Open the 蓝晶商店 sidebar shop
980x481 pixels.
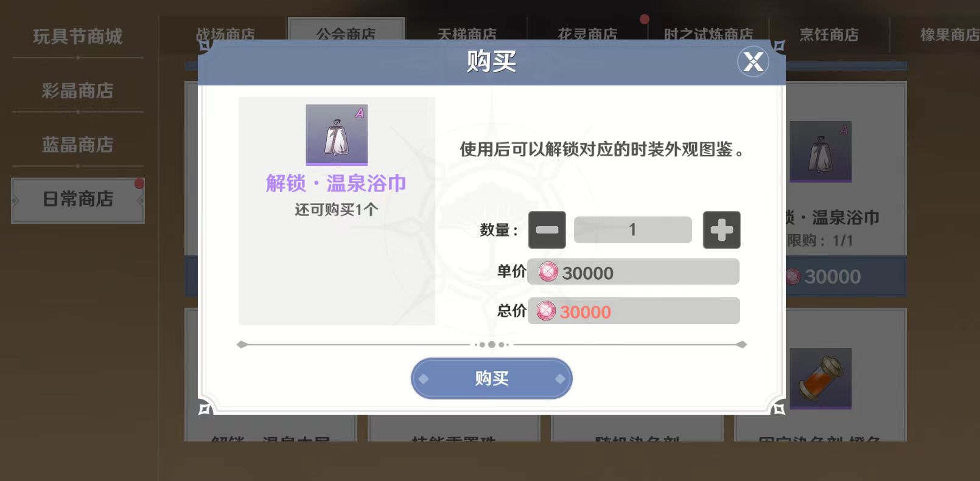(78, 145)
